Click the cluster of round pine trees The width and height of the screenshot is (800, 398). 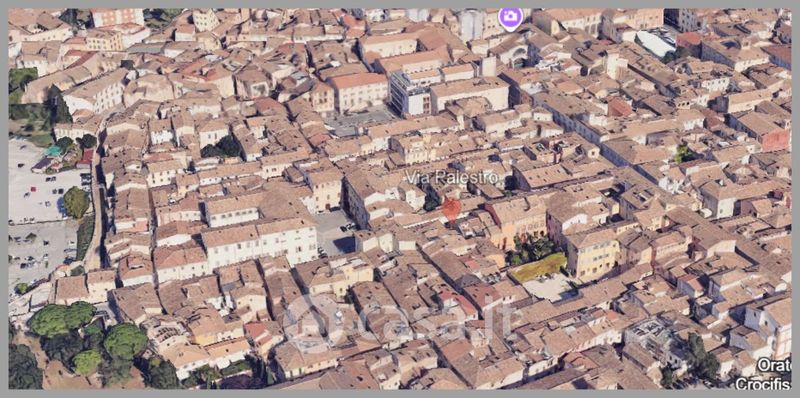87,338
